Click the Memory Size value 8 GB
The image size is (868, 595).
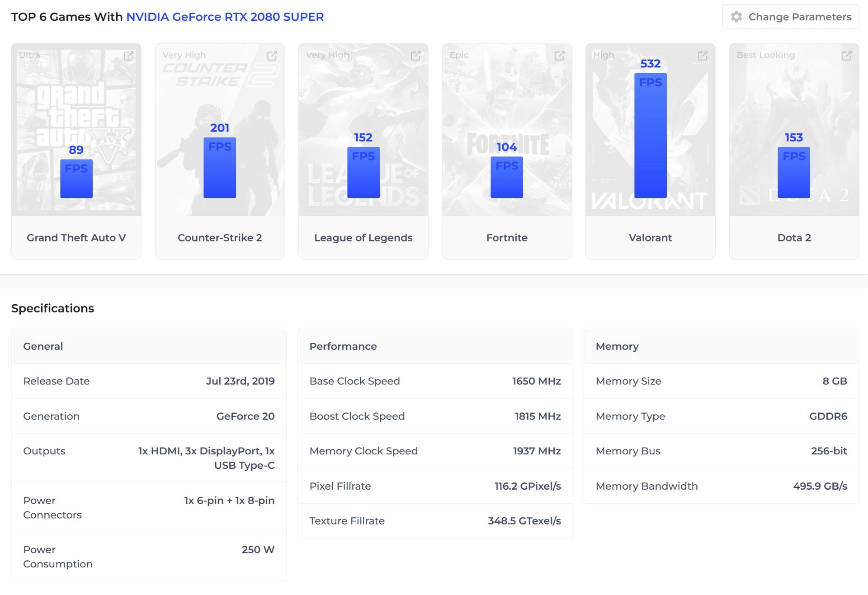click(835, 381)
